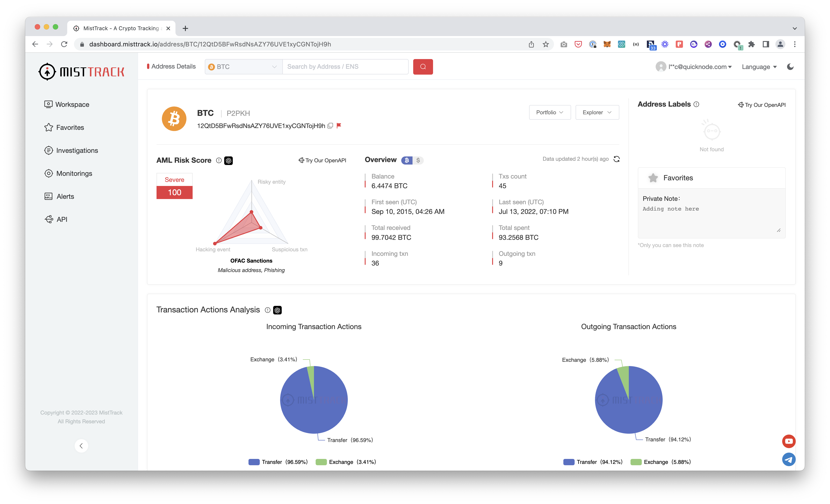Open the Alerts section

point(59,196)
